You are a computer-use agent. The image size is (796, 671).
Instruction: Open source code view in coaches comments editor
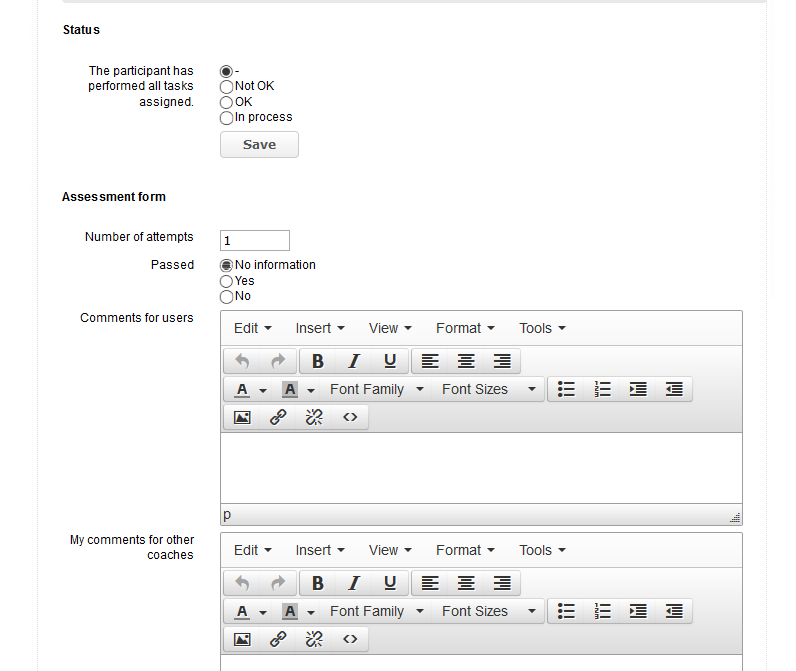(350, 640)
